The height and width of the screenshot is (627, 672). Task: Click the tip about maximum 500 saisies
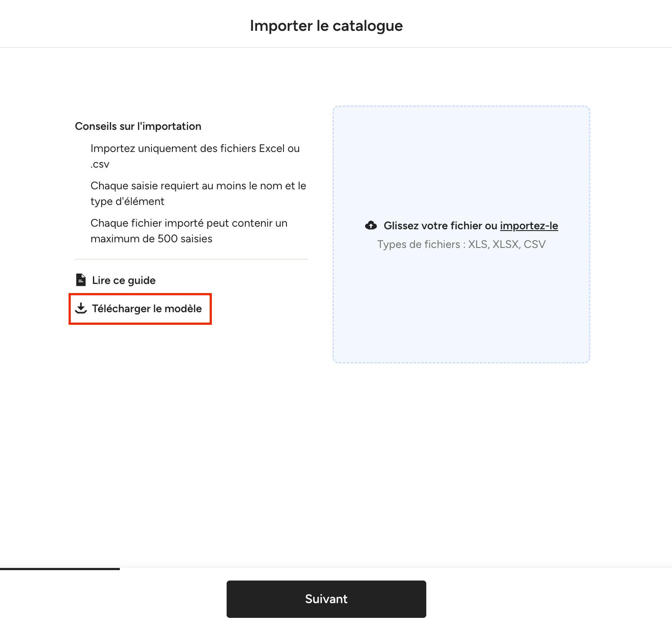click(189, 231)
